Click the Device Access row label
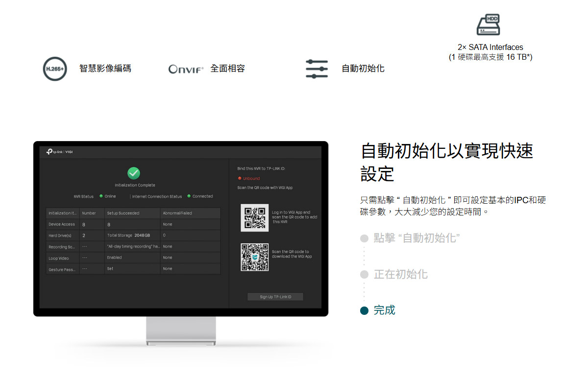Screen dimensions: 588x379 pyautogui.click(x=62, y=224)
